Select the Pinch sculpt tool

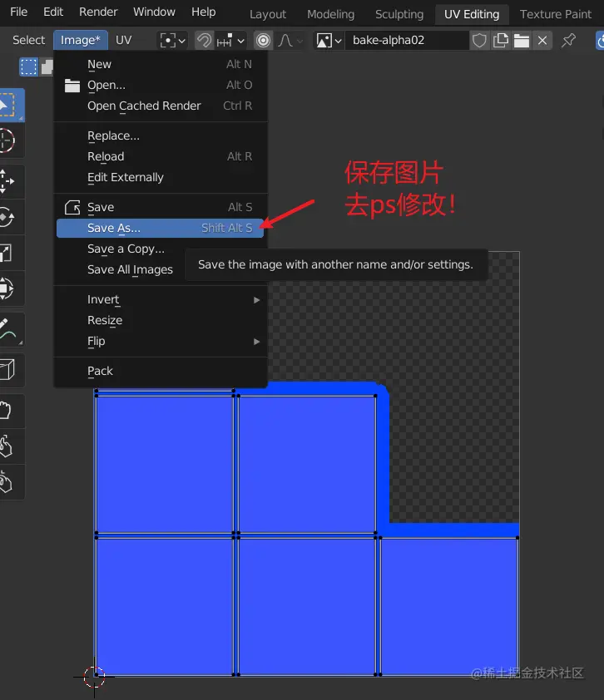coord(10,482)
